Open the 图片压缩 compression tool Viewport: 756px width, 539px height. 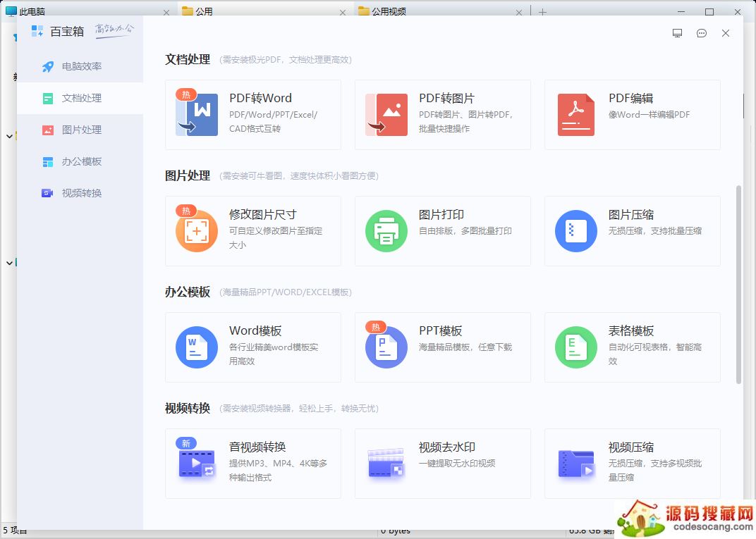(x=631, y=231)
